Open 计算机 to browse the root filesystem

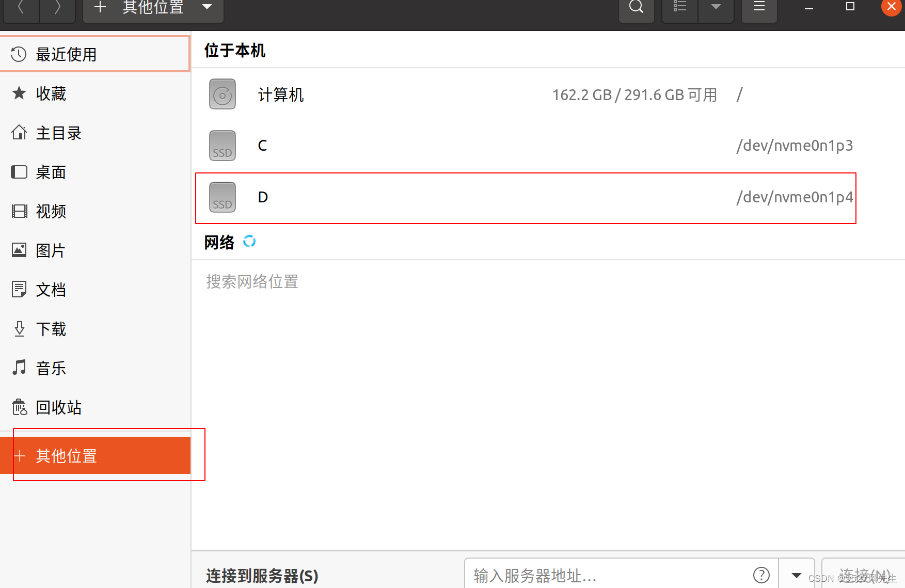coord(281,94)
